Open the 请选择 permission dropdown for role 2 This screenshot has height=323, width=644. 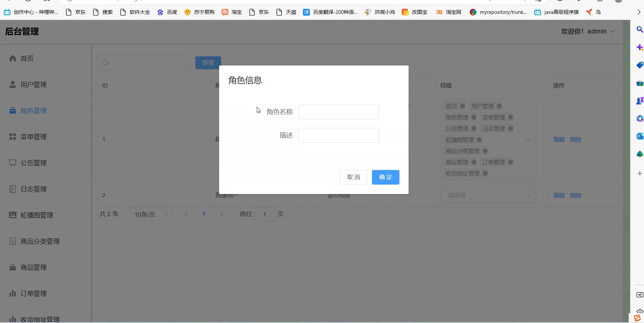click(488, 195)
